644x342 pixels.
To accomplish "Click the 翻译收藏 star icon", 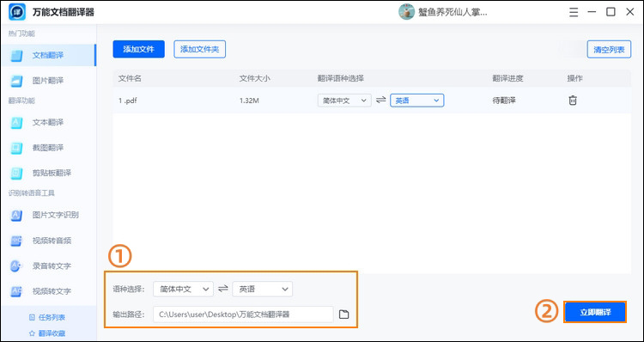I will (x=32, y=333).
